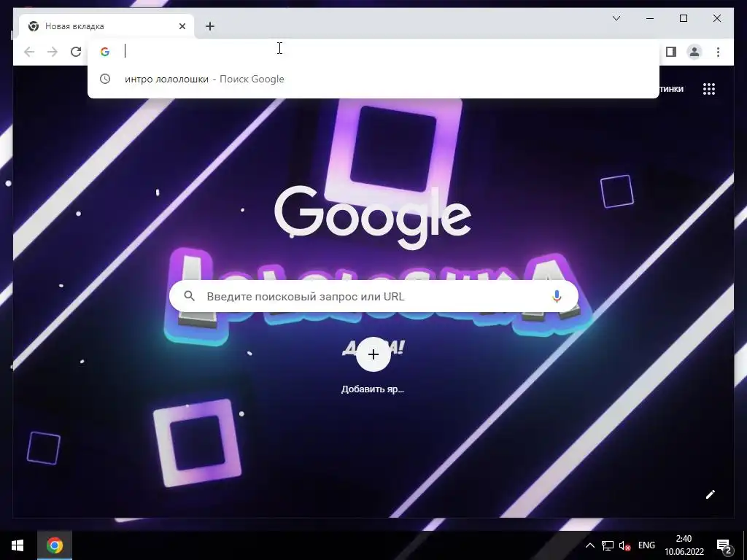Click the Chrome taskbar icon

point(55,545)
